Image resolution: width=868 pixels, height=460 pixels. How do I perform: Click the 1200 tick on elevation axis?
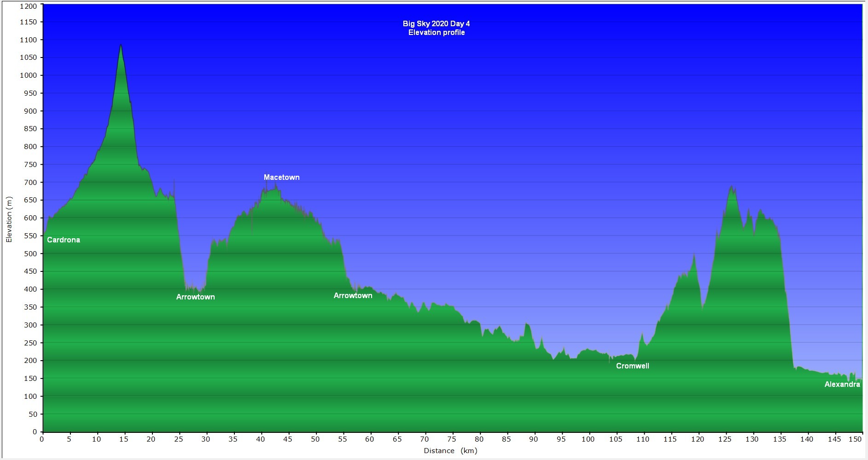pyautogui.click(x=29, y=6)
